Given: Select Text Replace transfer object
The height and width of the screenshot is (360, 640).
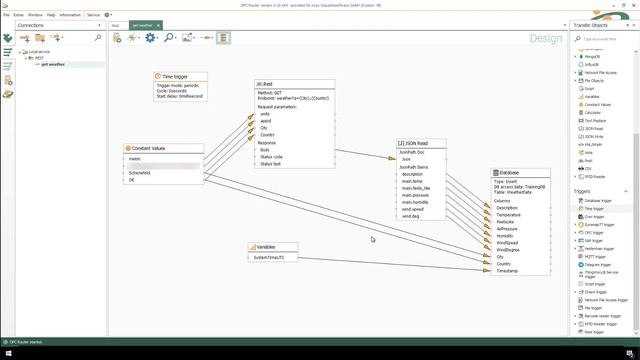Looking at the screenshot, I should coord(595,121).
